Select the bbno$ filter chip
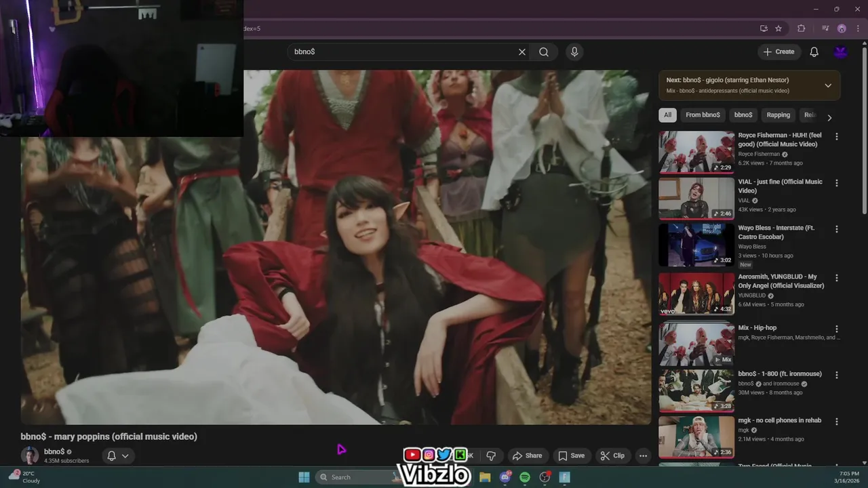This screenshot has height=488, width=868. coord(743,115)
